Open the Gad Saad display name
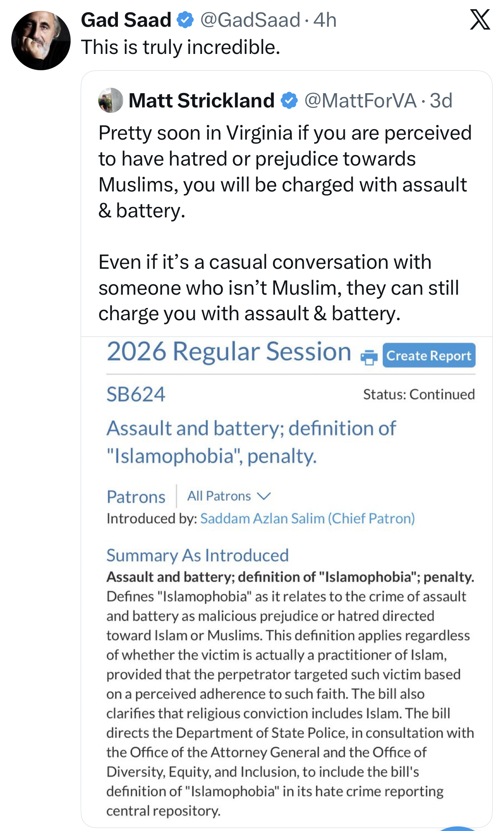 click(126, 20)
